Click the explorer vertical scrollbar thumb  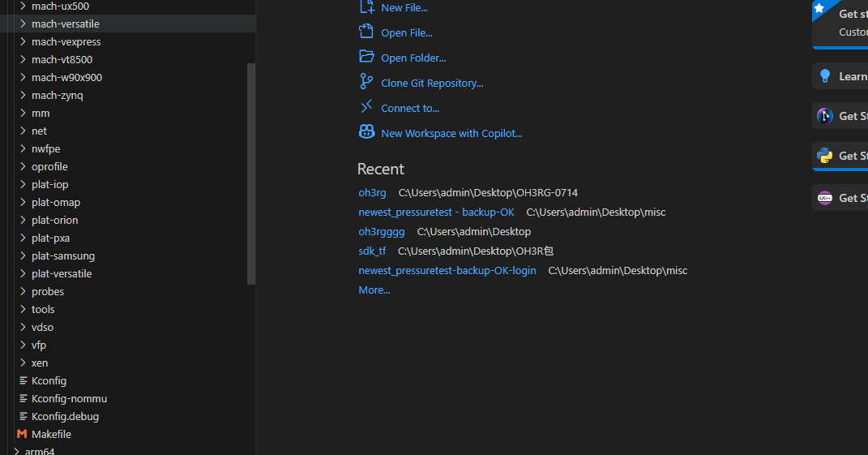[x=250, y=174]
